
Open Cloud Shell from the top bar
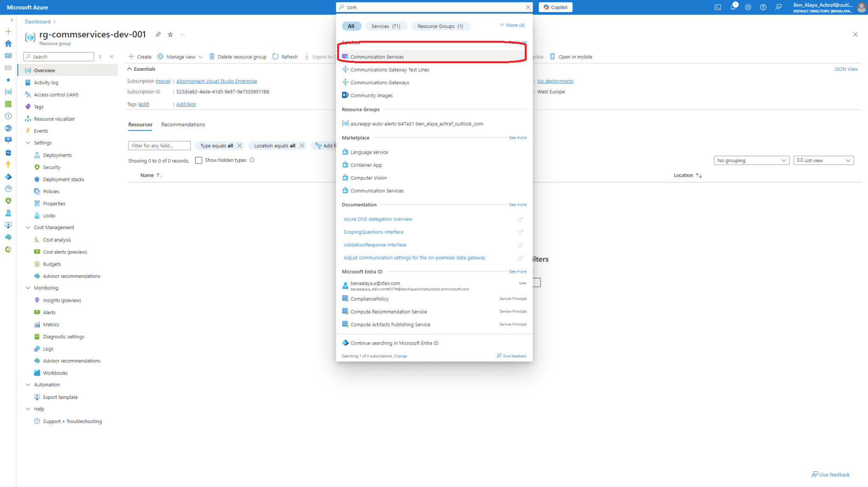[718, 7]
